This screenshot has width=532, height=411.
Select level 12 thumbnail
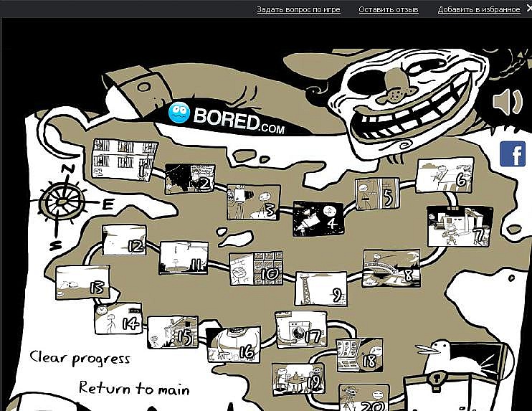coord(125,240)
